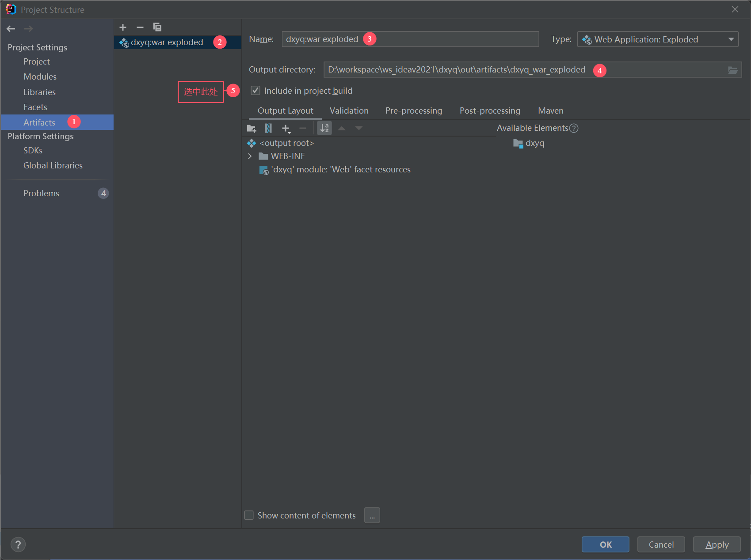Click the remove artifact minus icon
Screen dimensions: 751x560
click(x=140, y=27)
